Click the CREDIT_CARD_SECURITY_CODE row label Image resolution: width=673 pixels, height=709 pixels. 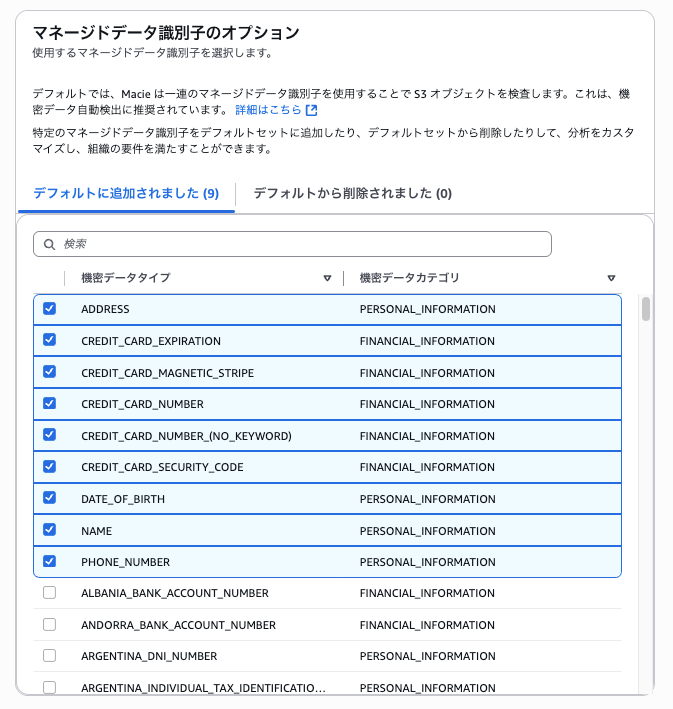[161, 467]
